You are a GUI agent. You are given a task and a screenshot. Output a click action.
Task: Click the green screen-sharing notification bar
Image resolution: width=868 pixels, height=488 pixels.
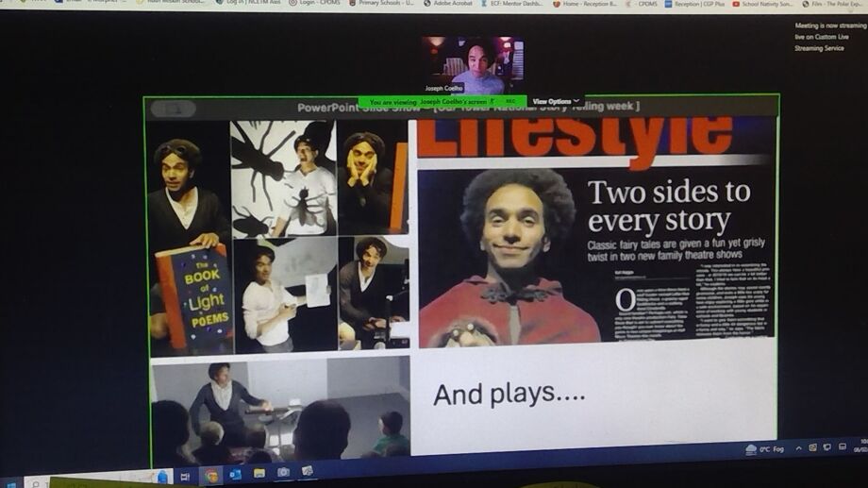(442, 101)
